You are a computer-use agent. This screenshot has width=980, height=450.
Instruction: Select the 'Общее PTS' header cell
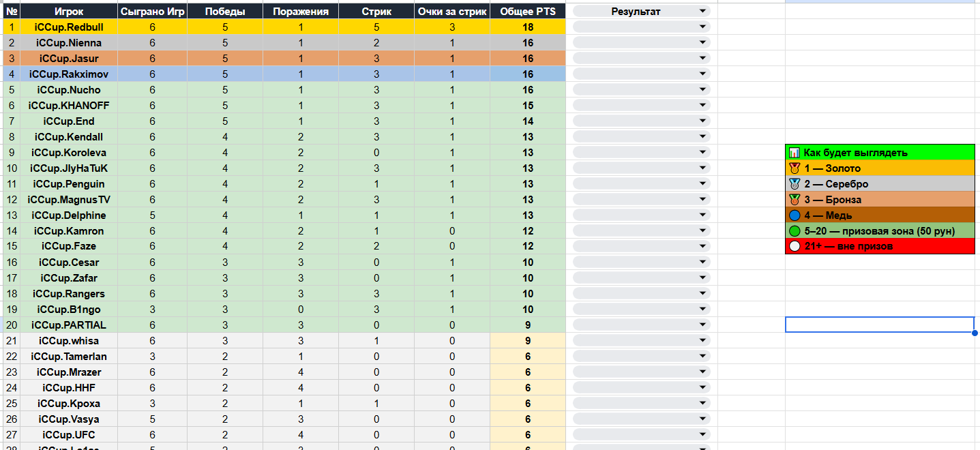(527, 12)
